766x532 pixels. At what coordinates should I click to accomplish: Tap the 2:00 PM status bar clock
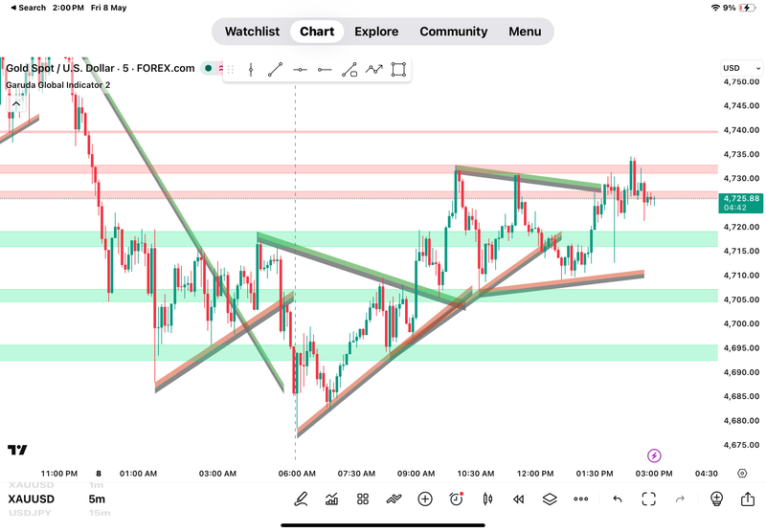(68, 8)
